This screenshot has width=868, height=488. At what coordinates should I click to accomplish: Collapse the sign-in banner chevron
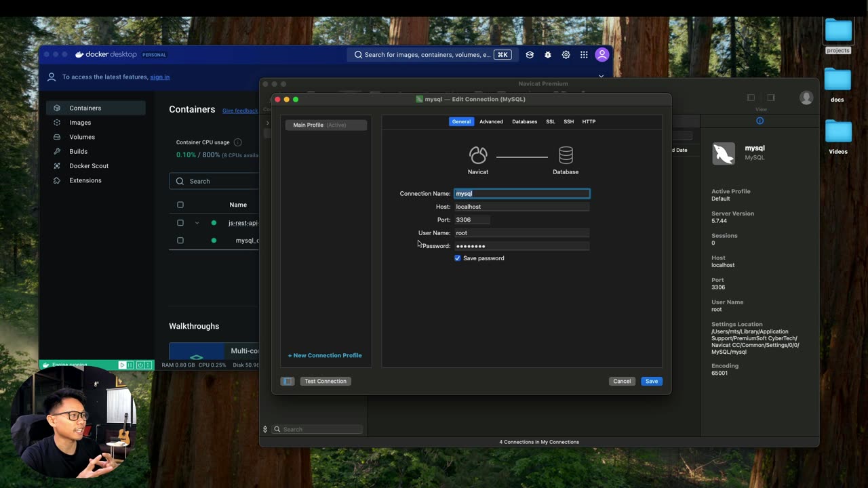point(601,77)
